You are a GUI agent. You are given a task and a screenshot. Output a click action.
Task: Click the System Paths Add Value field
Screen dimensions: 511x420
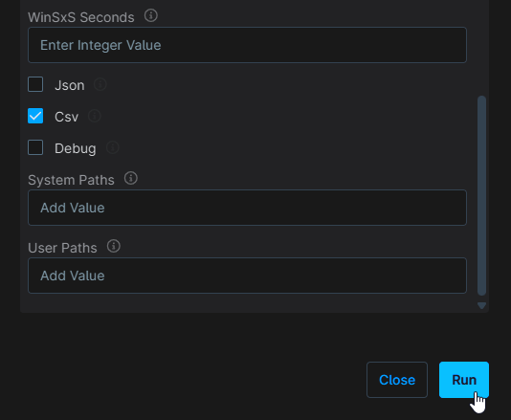tap(247, 208)
